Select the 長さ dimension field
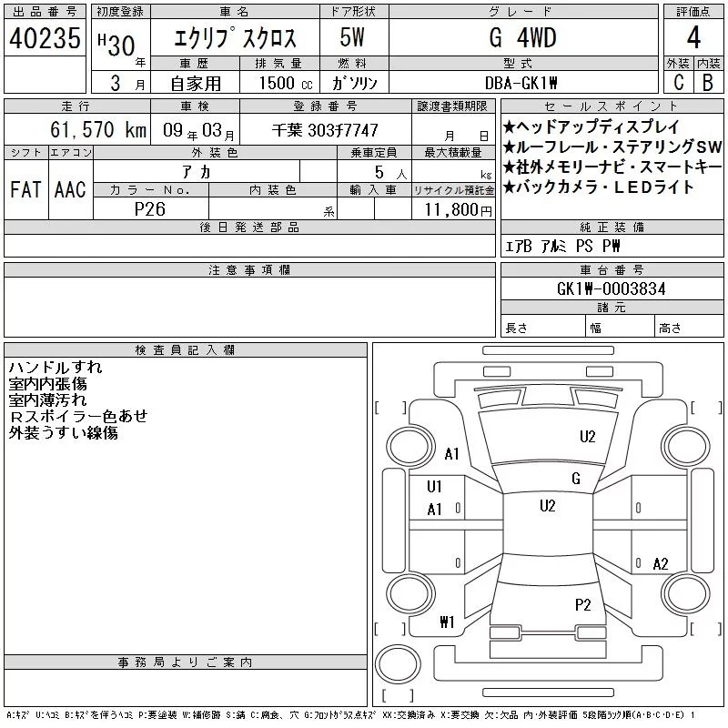Viewport: 728px width, 728px height. click(x=542, y=328)
